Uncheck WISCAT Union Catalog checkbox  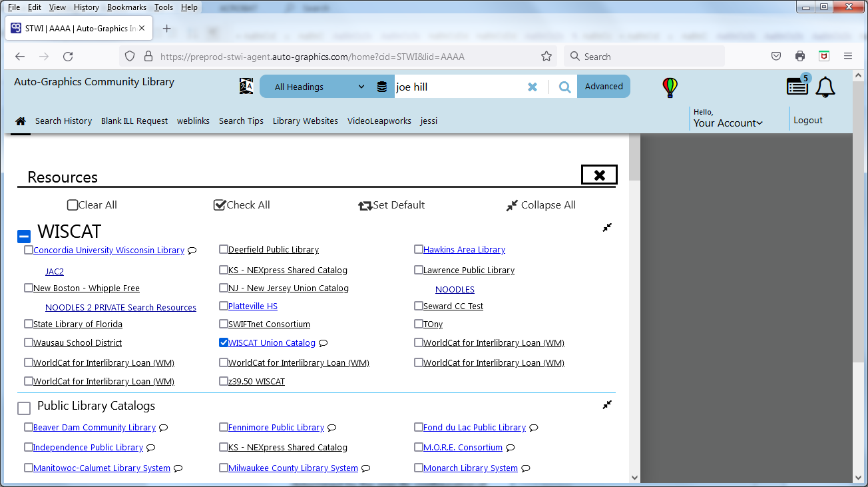click(224, 342)
